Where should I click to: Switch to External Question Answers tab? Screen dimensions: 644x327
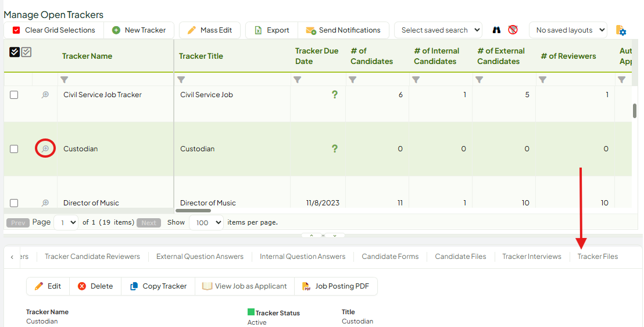click(x=200, y=257)
